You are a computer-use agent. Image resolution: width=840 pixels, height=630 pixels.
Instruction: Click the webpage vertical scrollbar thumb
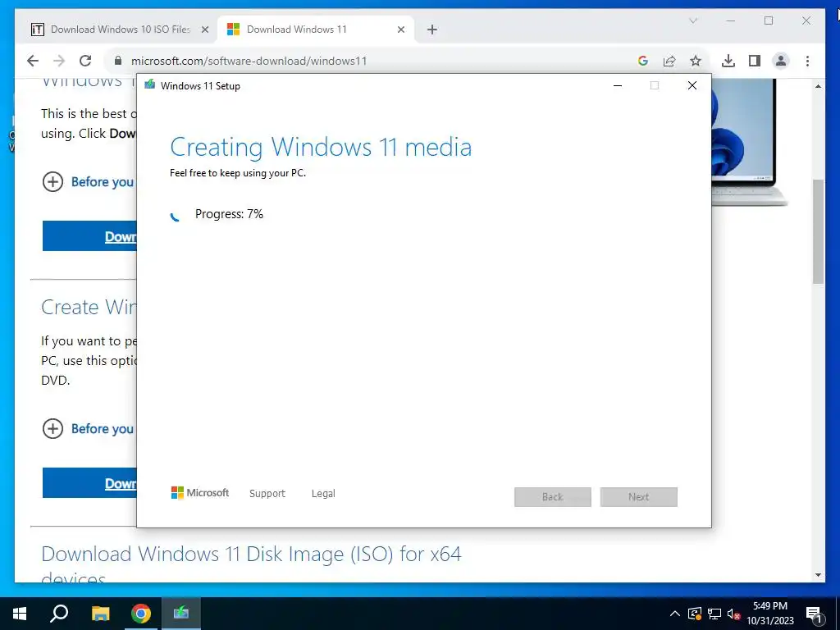tap(818, 231)
